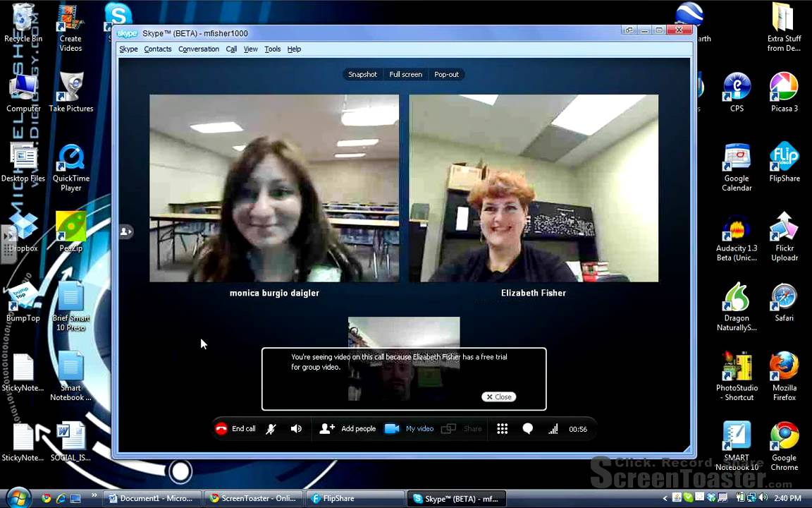Open Take Pictures desktop shortcut
The image size is (812, 508).
(71, 93)
